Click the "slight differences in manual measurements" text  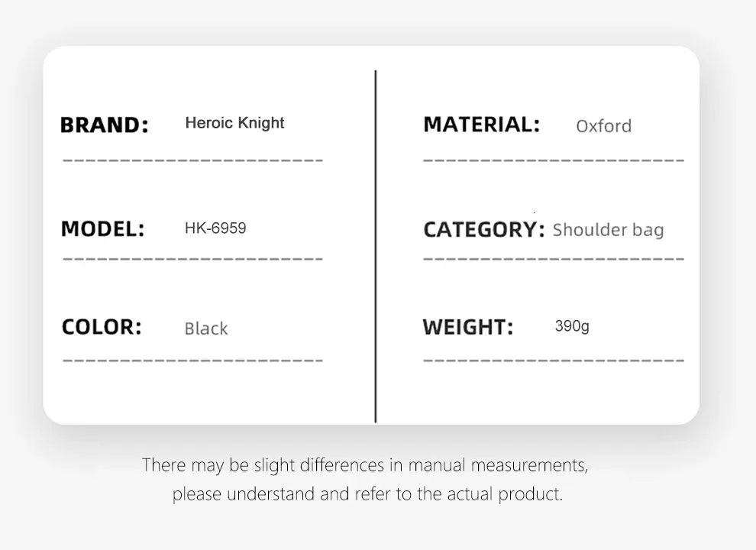(420, 464)
